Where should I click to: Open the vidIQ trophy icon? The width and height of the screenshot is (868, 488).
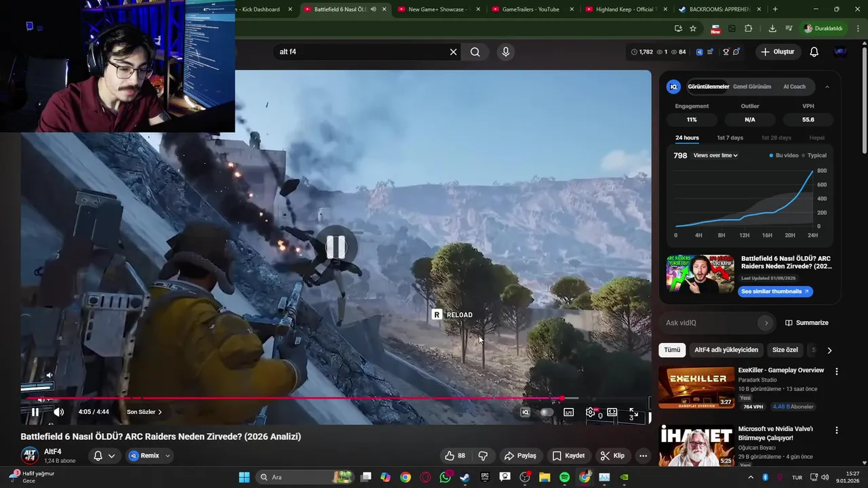726,52
